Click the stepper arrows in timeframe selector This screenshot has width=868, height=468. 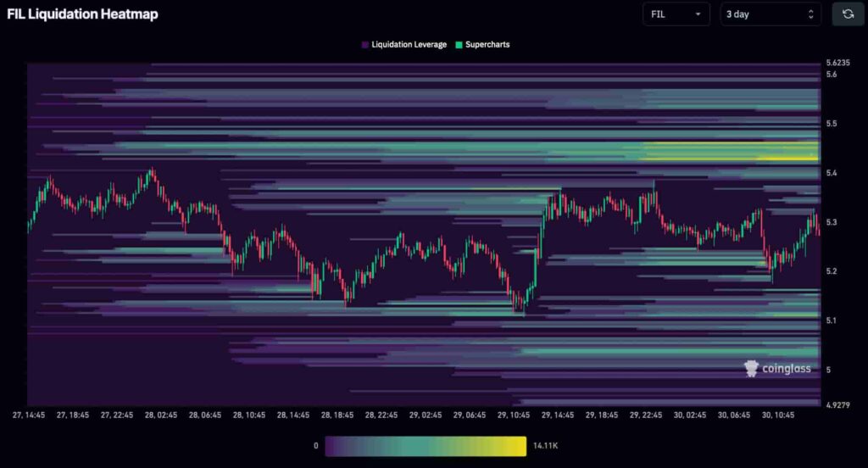coord(811,14)
